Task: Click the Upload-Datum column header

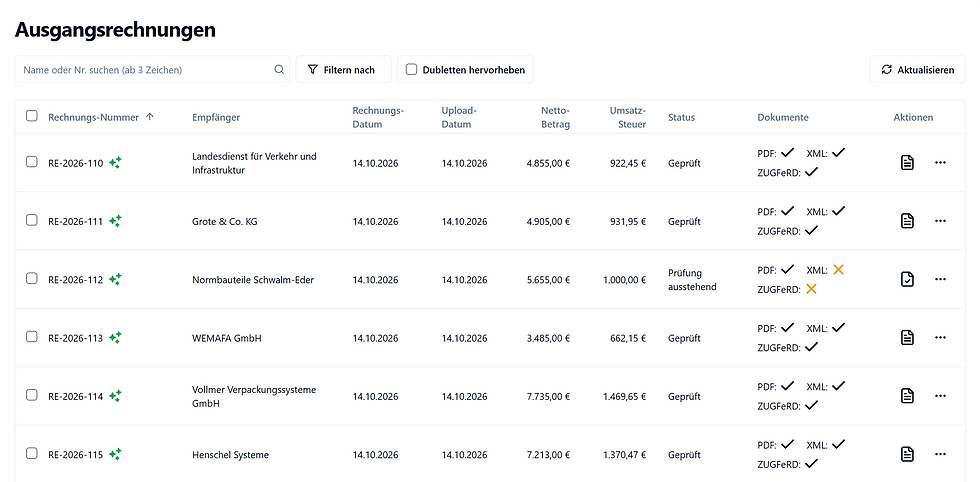Action: tap(459, 117)
